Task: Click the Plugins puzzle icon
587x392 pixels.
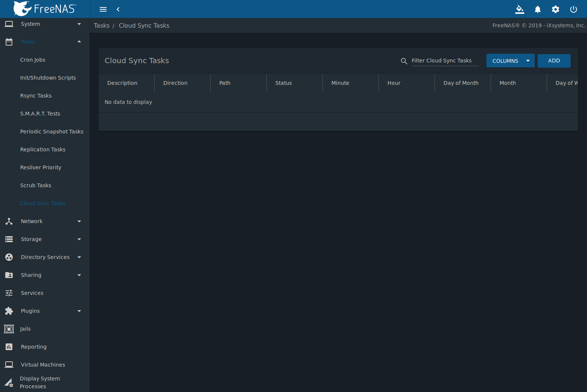Action: [x=9, y=311]
